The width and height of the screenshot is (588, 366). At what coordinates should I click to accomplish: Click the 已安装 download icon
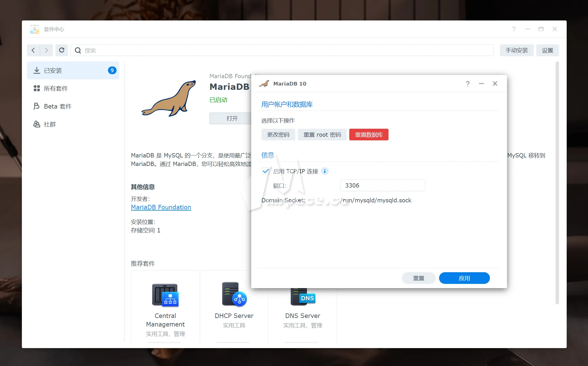[x=37, y=70]
